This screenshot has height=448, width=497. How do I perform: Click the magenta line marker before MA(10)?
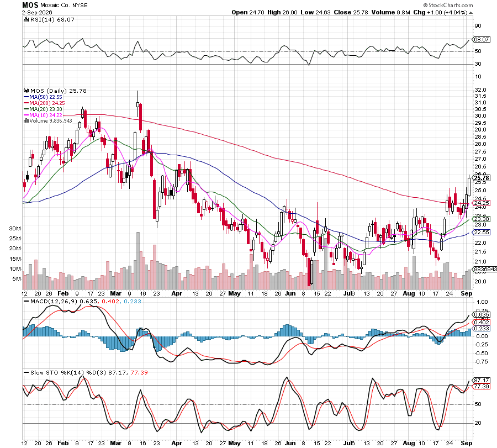[x=27, y=115]
